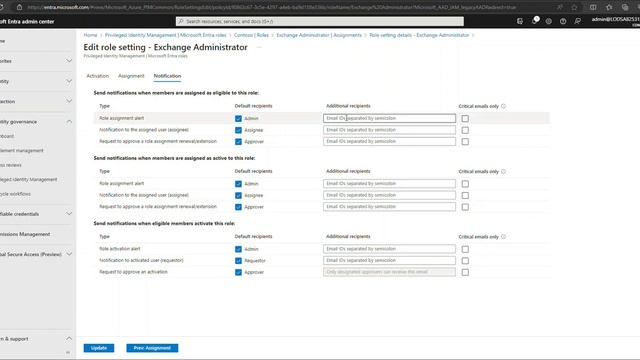Image resolution: width=640 pixels, height=360 pixels.
Task: Open Privileged Identity Management in the sidebar
Action: [x=29, y=180]
